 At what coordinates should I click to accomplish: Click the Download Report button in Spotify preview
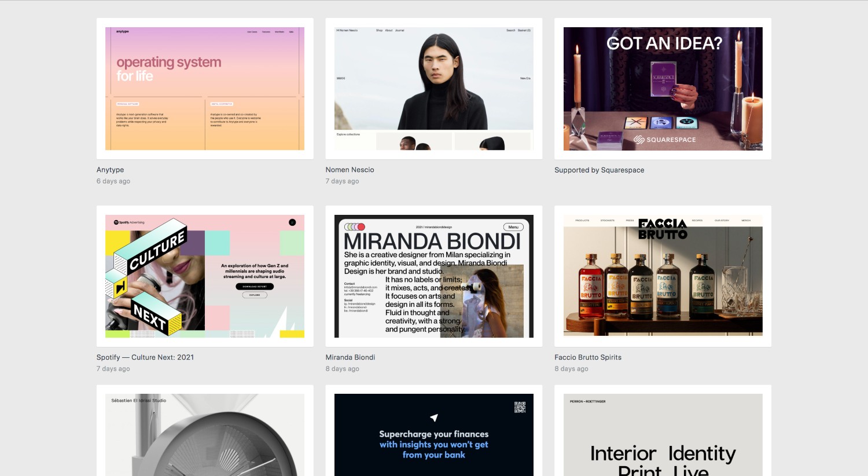(255, 287)
